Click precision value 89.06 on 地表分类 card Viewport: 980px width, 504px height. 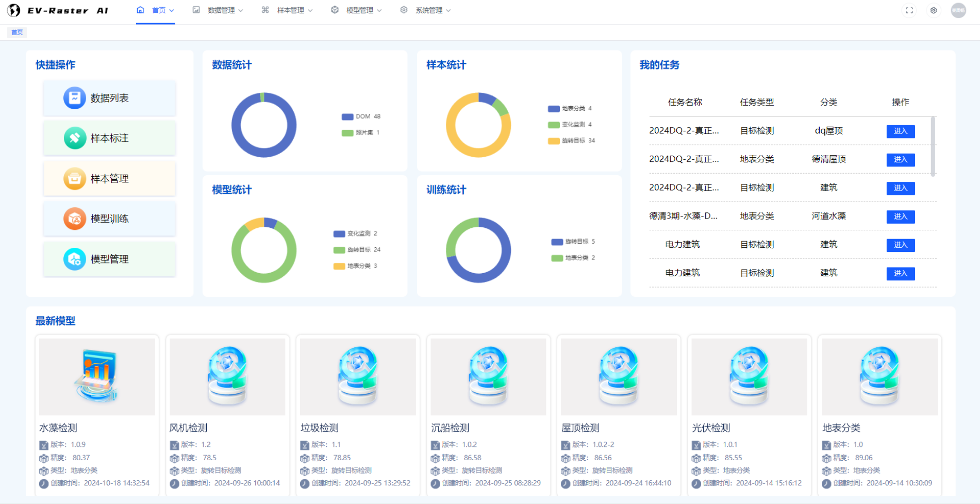[x=864, y=458]
